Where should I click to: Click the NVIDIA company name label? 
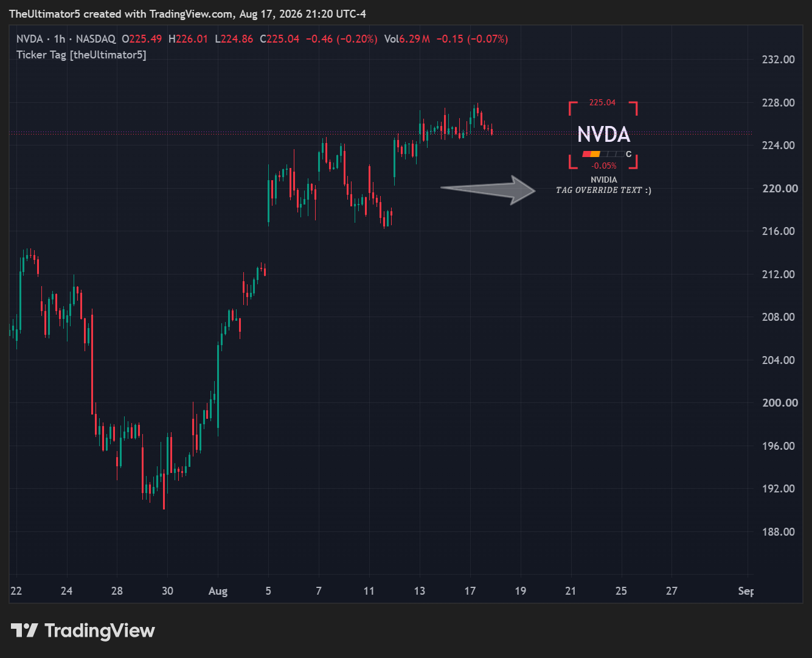(x=604, y=180)
